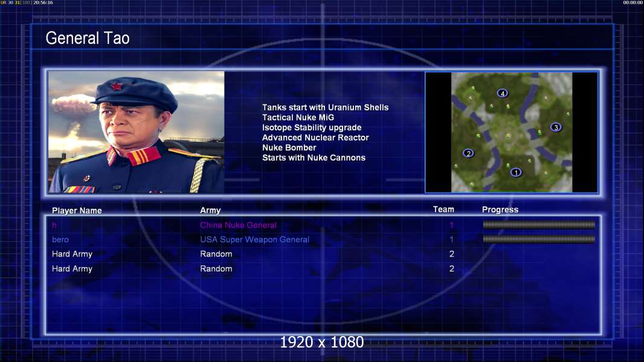644x362 pixels.
Task: Click 'Isotope Stability upgrade' text
Action: click(x=312, y=127)
